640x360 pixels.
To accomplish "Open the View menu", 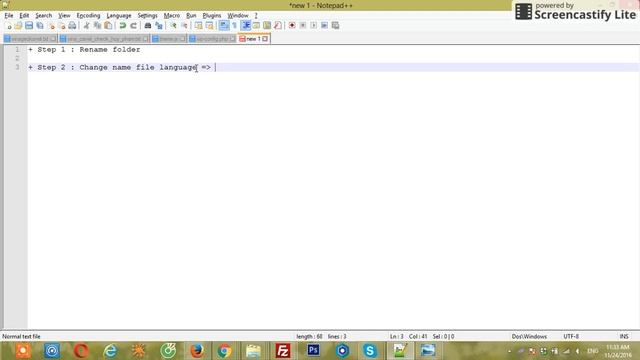I will tap(64, 16).
